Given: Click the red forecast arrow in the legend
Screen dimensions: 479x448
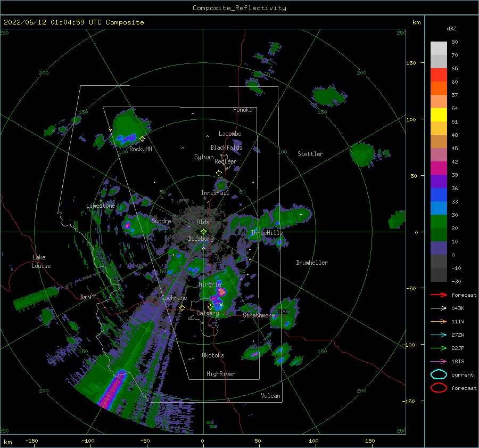Looking at the screenshot, I should [x=439, y=295].
